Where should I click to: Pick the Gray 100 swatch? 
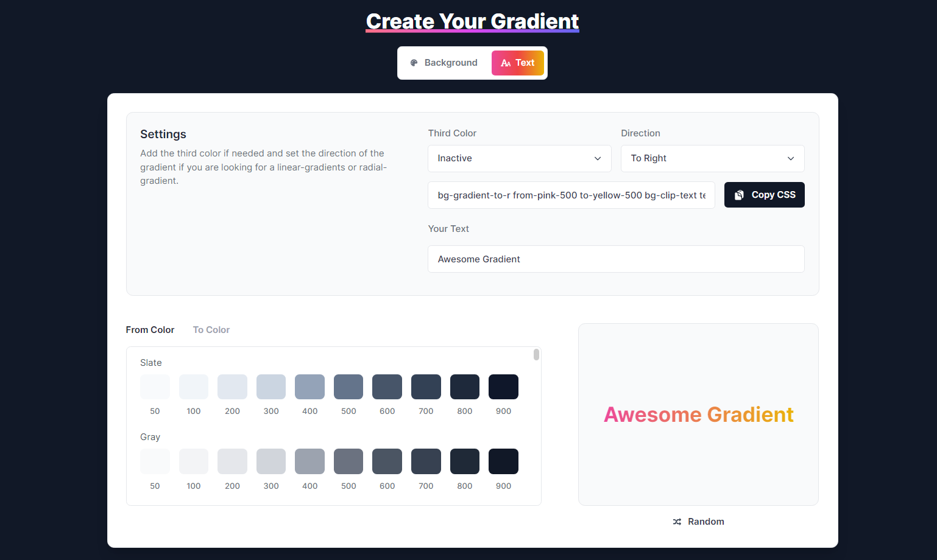coord(194,461)
